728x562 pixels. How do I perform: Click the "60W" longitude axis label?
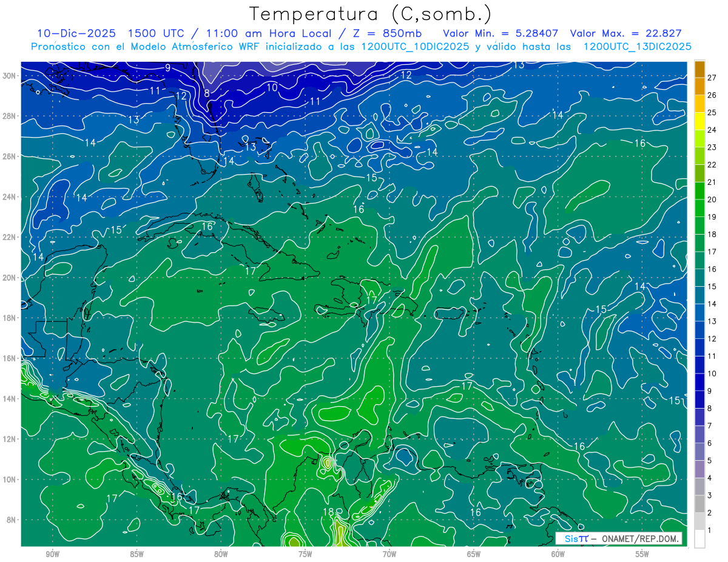(x=558, y=554)
